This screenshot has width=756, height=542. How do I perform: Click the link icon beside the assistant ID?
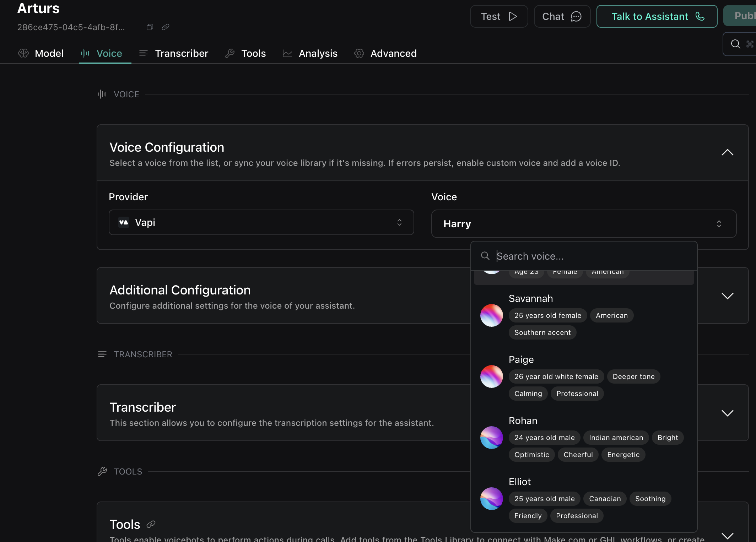166,27
